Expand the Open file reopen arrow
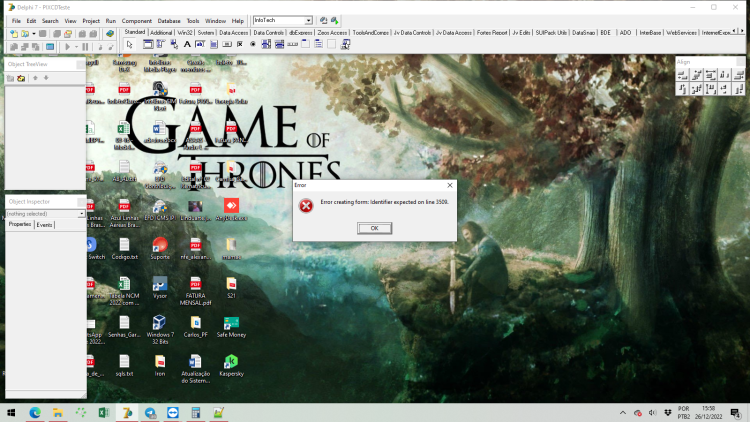The width and height of the screenshot is (750, 422). tap(33, 34)
